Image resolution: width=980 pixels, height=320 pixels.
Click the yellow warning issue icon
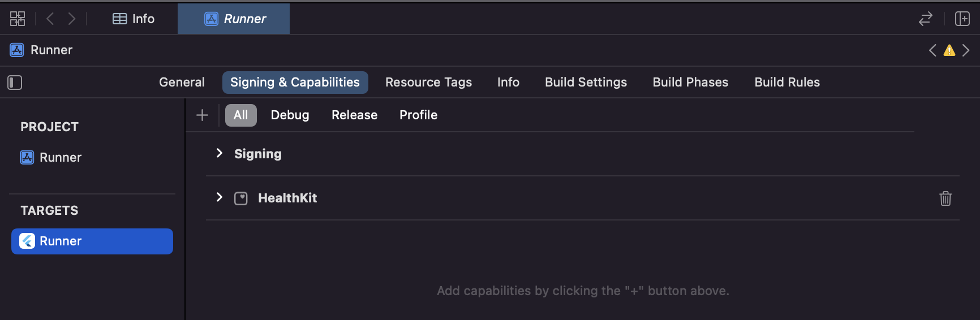[x=949, y=50]
